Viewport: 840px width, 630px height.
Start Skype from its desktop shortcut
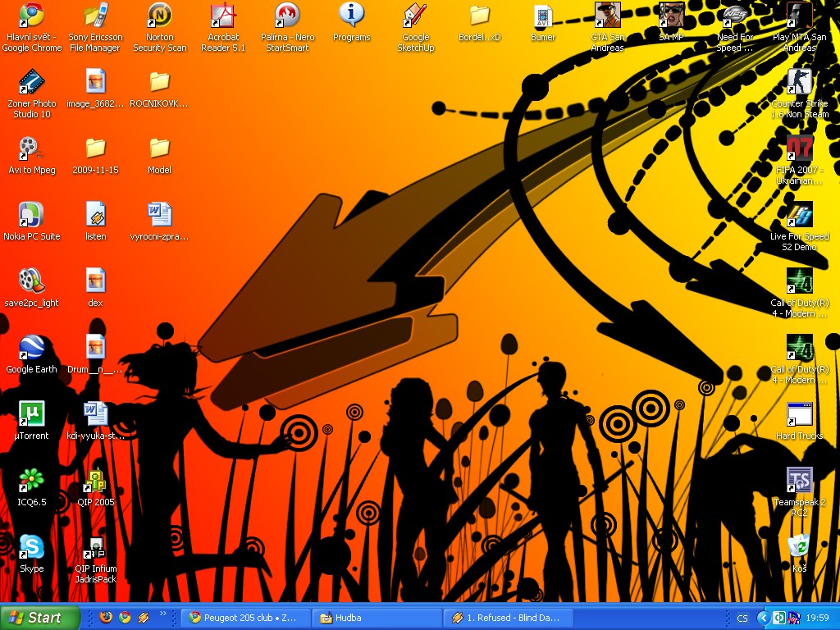point(31,547)
